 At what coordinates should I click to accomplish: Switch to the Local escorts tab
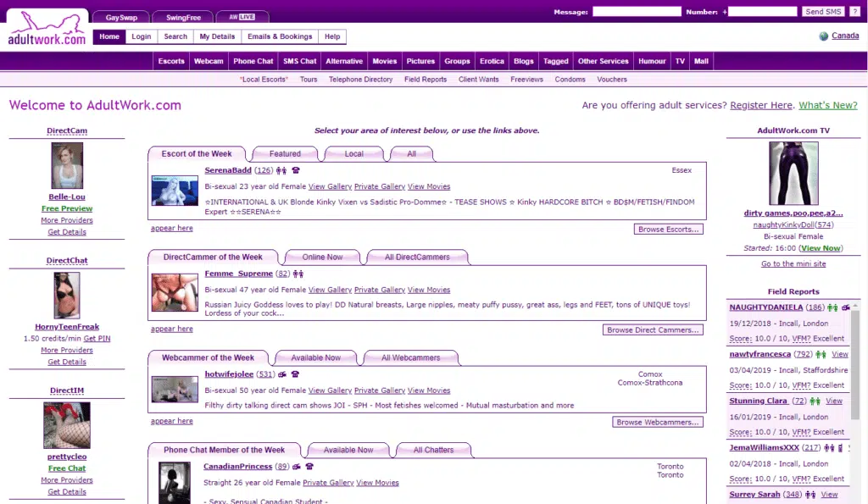tap(354, 154)
